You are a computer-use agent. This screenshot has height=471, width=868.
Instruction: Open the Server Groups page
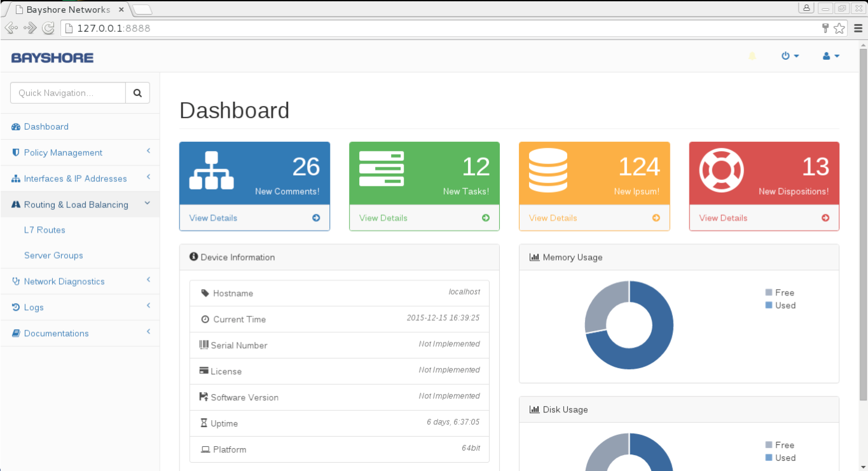point(53,256)
